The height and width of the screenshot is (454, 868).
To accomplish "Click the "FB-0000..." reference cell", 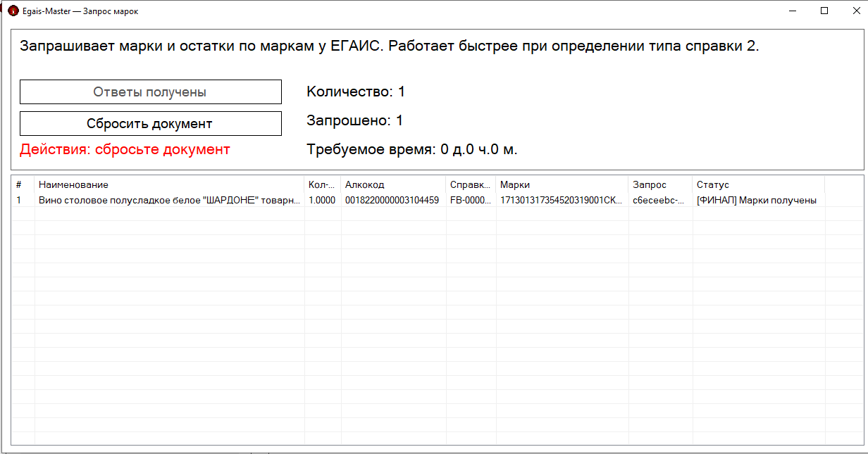I will [x=470, y=200].
